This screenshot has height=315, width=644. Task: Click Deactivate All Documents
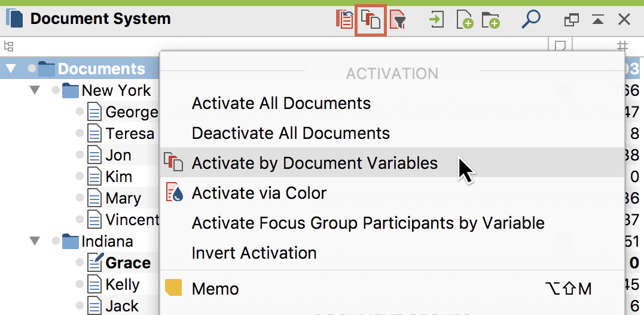coord(291,133)
